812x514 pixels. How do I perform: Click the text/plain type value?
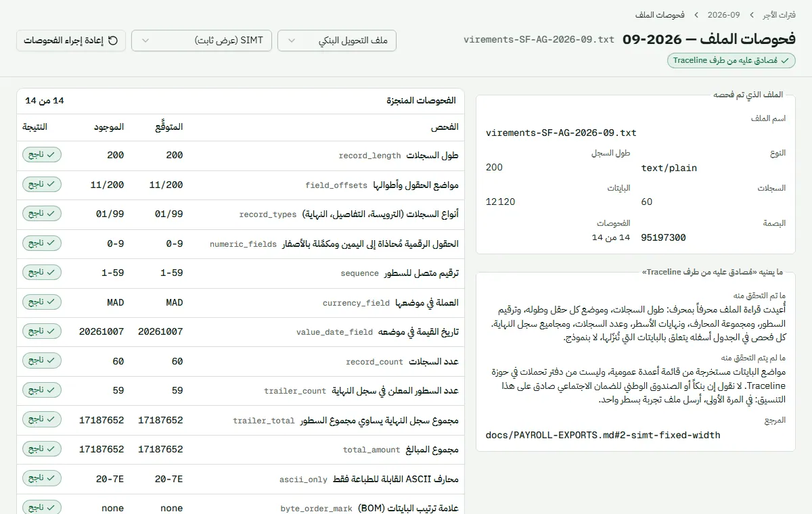pyautogui.click(x=669, y=168)
